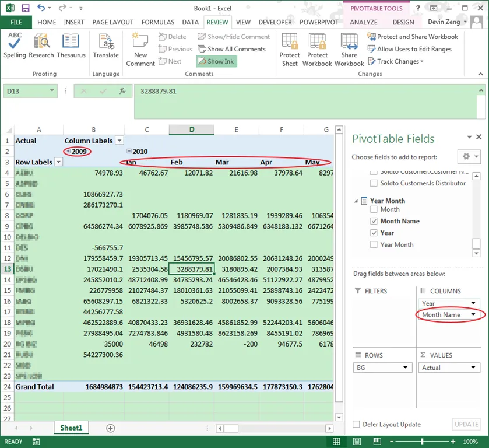Open Month Name field dropdown in Columns
The height and width of the screenshot is (448, 489).
point(473,314)
